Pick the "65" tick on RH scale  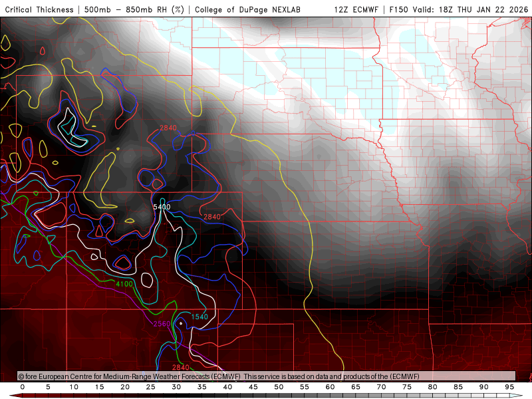(x=356, y=387)
